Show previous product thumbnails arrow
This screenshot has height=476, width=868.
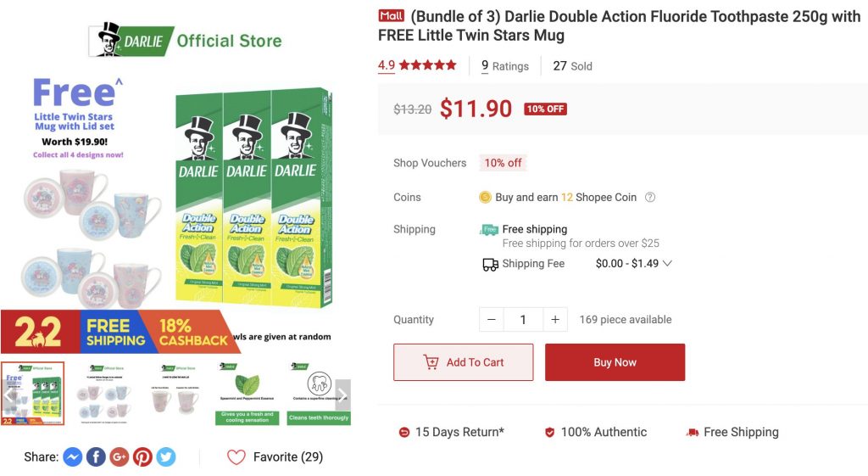8,395
